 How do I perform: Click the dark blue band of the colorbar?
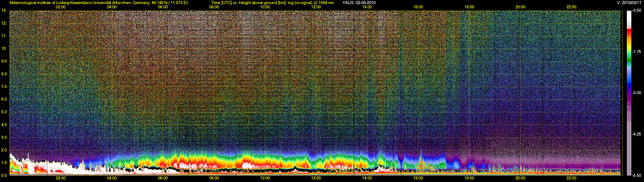click(629, 86)
